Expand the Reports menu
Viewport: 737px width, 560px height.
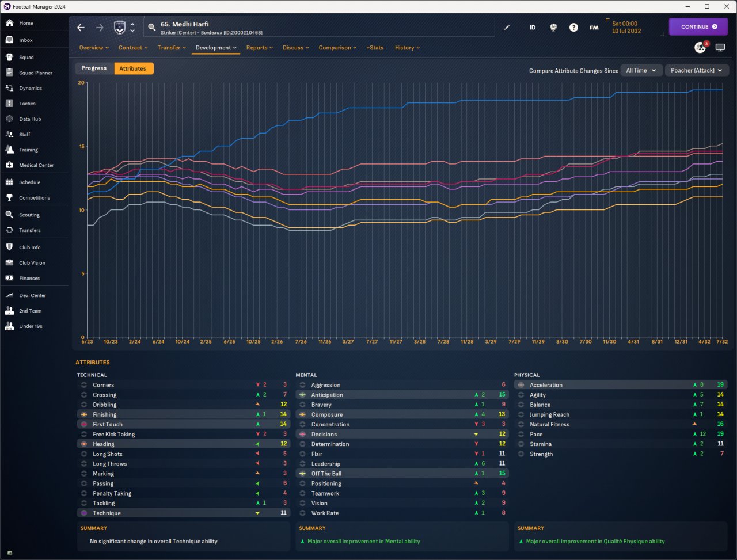coord(259,48)
